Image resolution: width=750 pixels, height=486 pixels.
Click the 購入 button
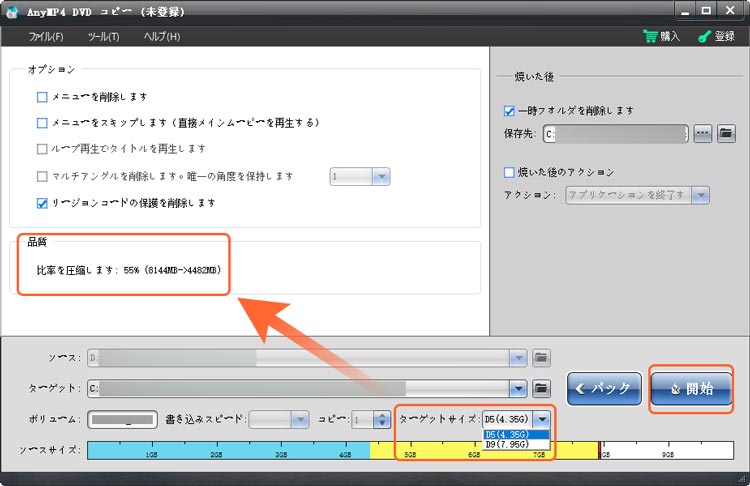click(x=662, y=36)
